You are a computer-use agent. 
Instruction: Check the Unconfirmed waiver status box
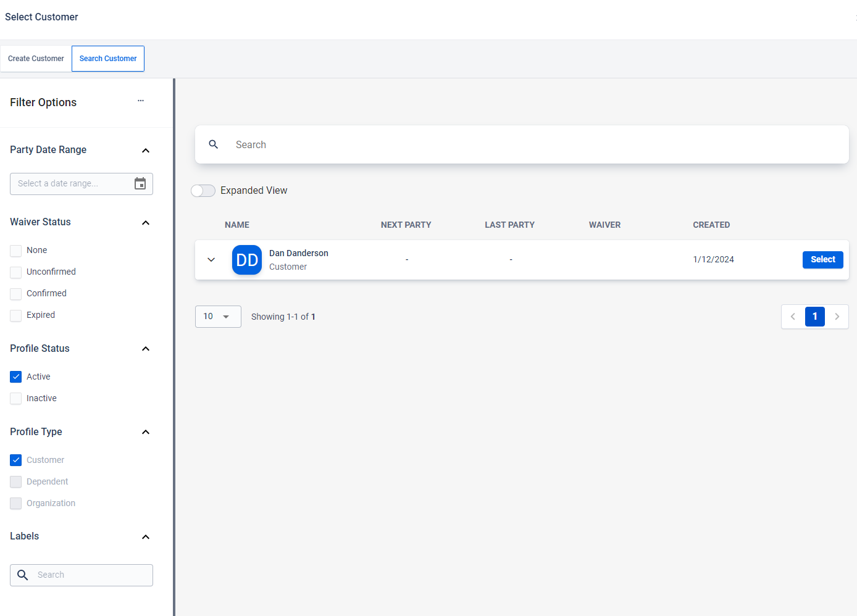[16, 272]
